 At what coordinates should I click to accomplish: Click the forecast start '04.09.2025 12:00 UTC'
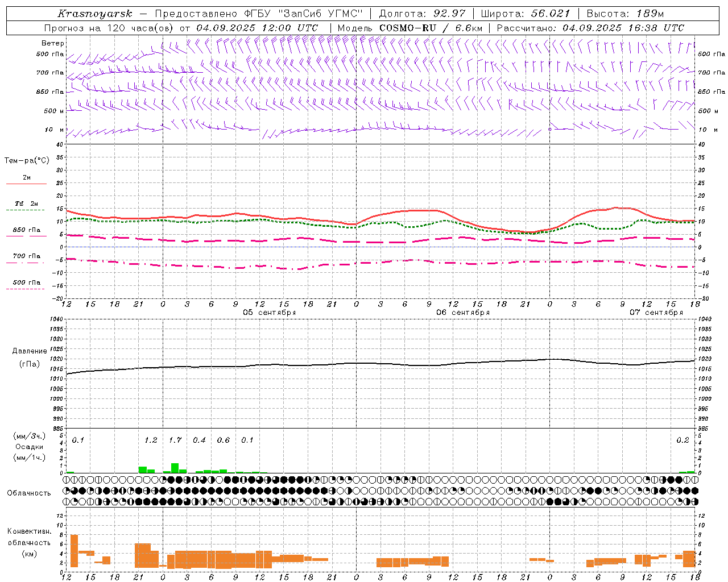(257, 28)
